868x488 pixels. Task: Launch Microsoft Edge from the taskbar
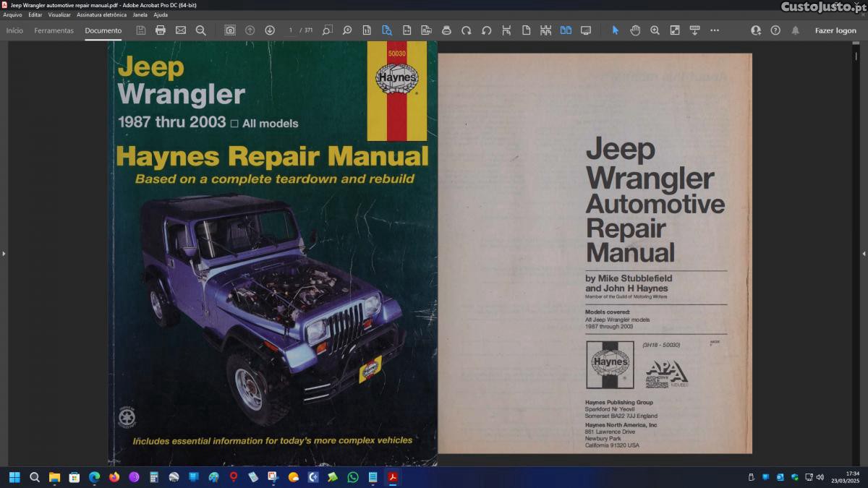pos(94,477)
